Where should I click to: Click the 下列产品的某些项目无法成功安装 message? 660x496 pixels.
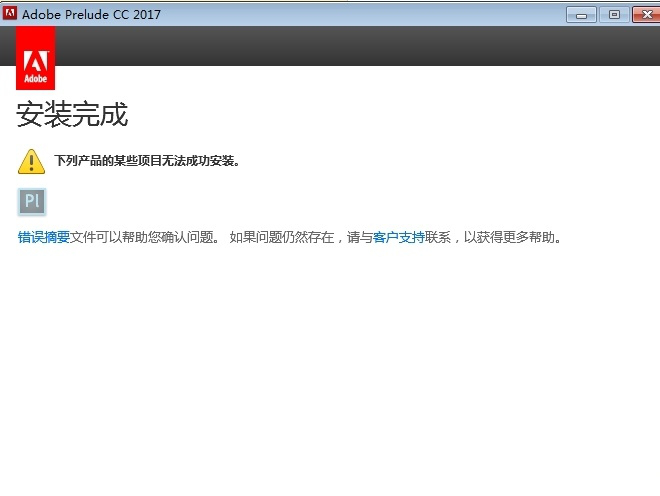point(147,161)
